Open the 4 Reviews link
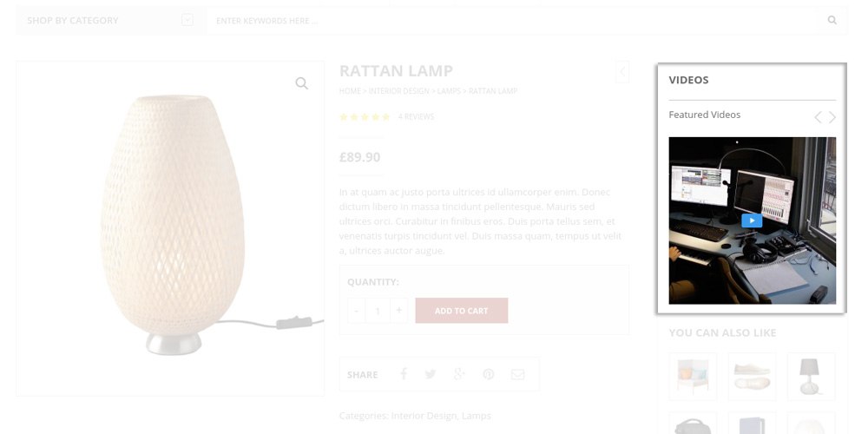The image size is (868, 434). [x=416, y=116]
